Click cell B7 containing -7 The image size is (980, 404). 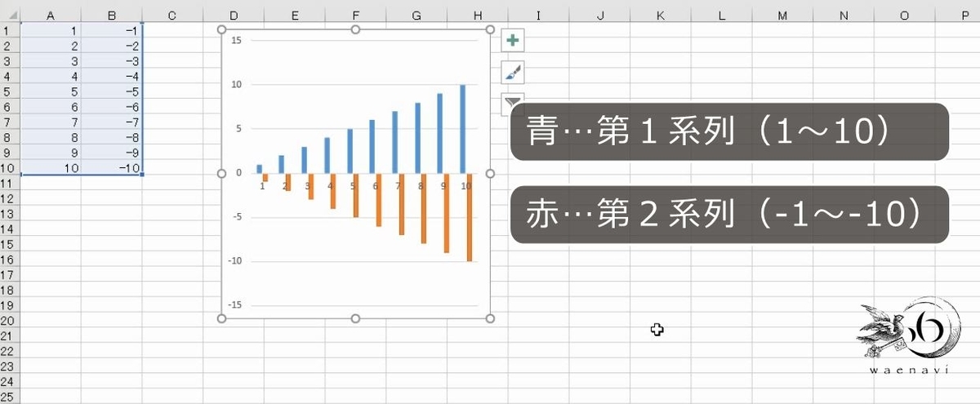click(x=111, y=122)
